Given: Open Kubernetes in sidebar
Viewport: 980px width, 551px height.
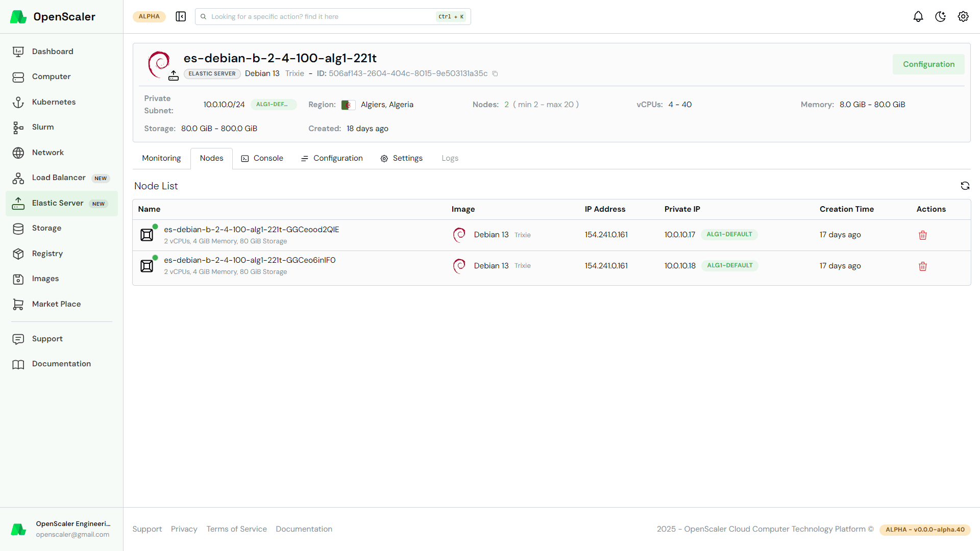Looking at the screenshot, I should click(x=54, y=102).
